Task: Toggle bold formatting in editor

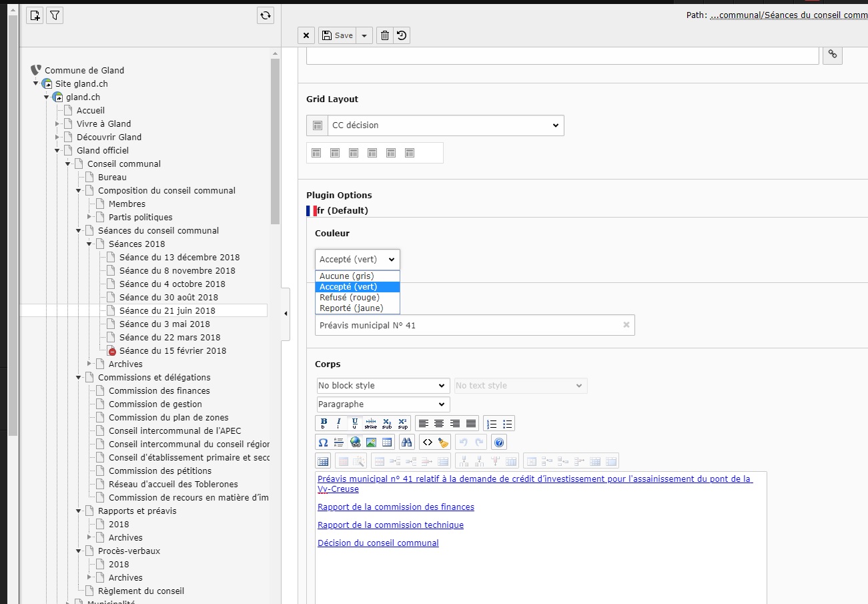Action: (324, 423)
